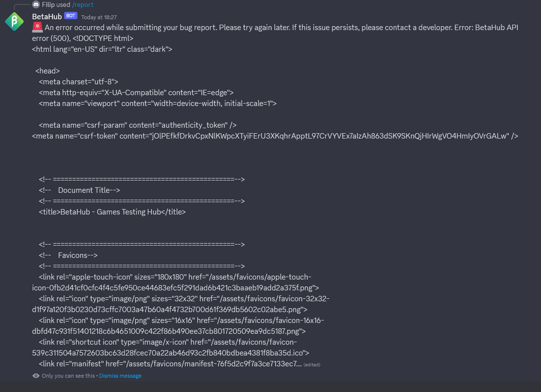
Task: Dismiss message via the blue link
Action: tap(120, 376)
